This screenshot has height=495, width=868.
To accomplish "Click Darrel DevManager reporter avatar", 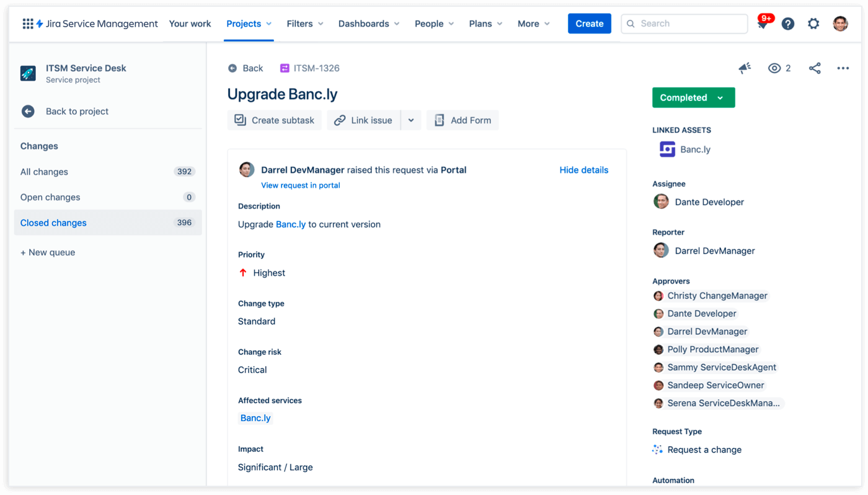I will 661,251.
